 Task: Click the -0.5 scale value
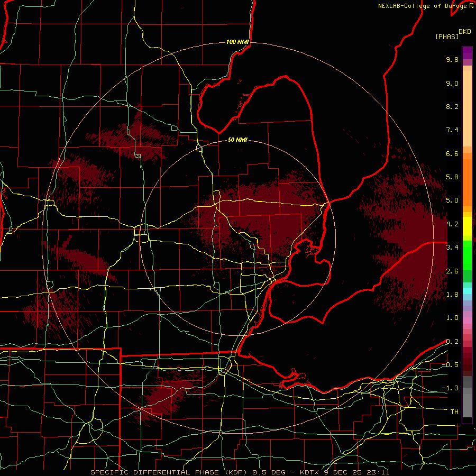pos(450,365)
